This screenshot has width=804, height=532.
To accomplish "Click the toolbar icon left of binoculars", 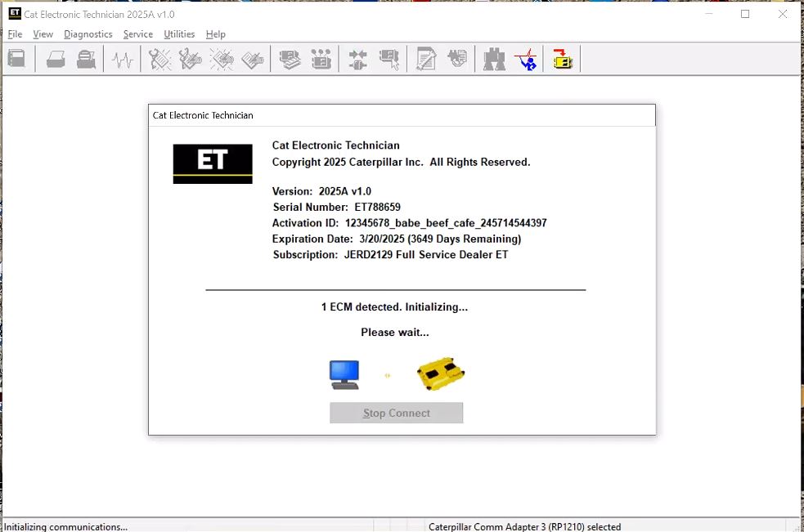I will (x=457, y=58).
